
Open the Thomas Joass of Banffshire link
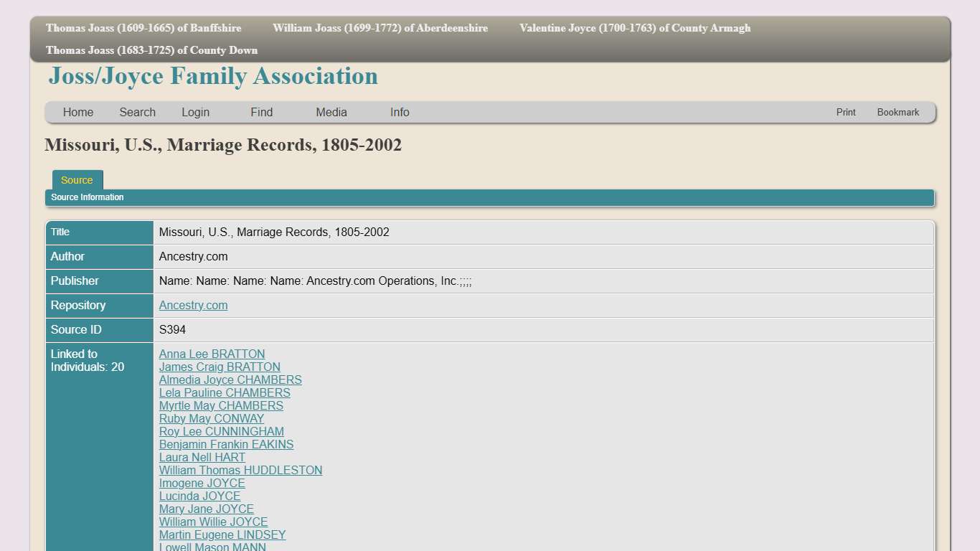coord(143,28)
